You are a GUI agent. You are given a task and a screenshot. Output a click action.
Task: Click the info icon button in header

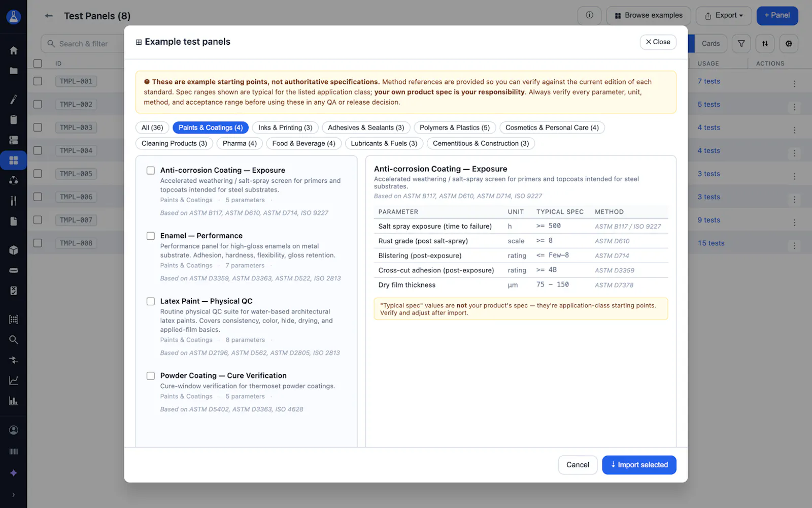pos(589,16)
